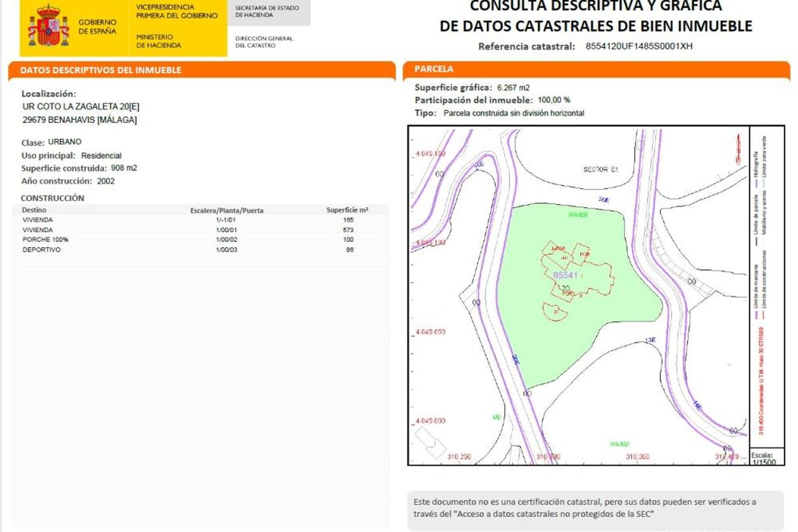This screenshot has width=798, height=532.
Task: Click the 13E street label on map
Action: 650,340
